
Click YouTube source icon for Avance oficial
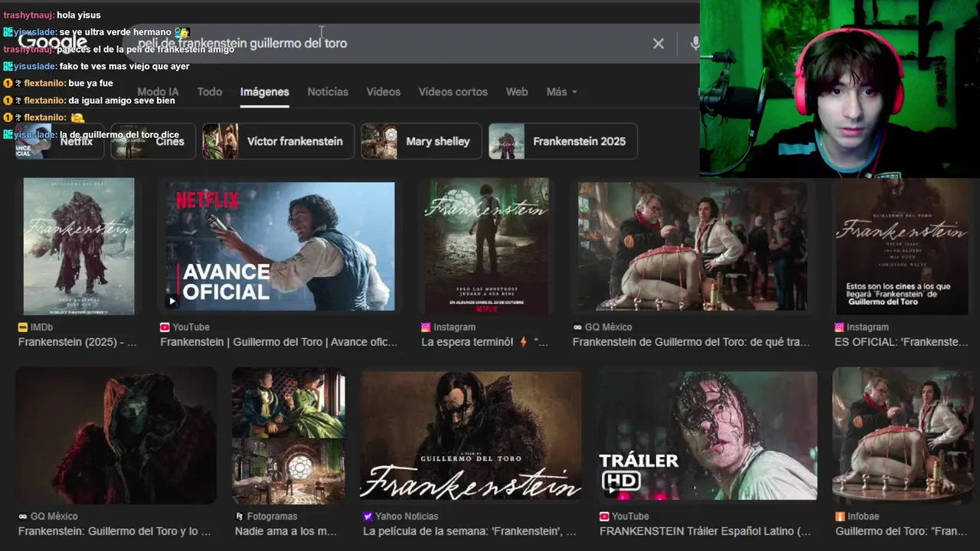[165, 327]
